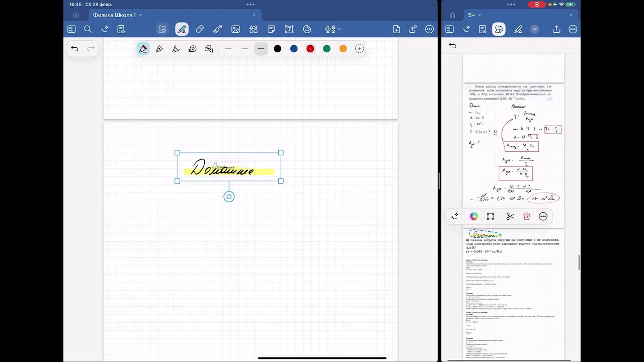The image size is (644, 362).
Task: Switch to the Физика Школа 1 tab
Action: click(x=114, y=15)
